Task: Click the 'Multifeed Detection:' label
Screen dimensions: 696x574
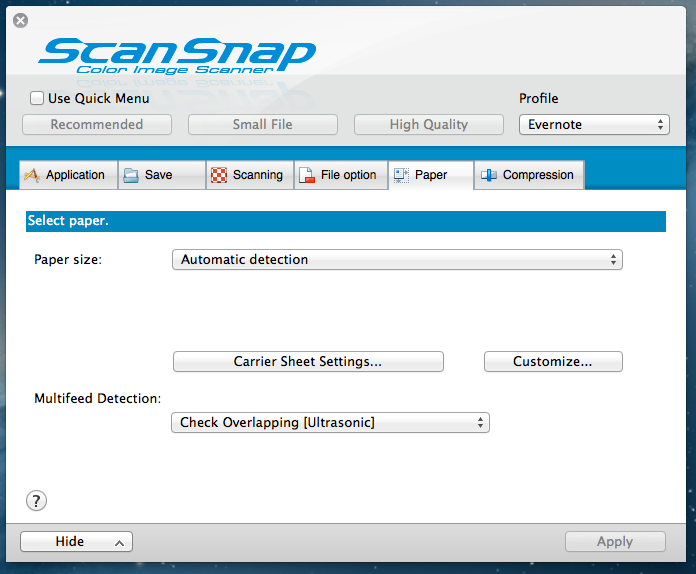Action: coord(98,399)
